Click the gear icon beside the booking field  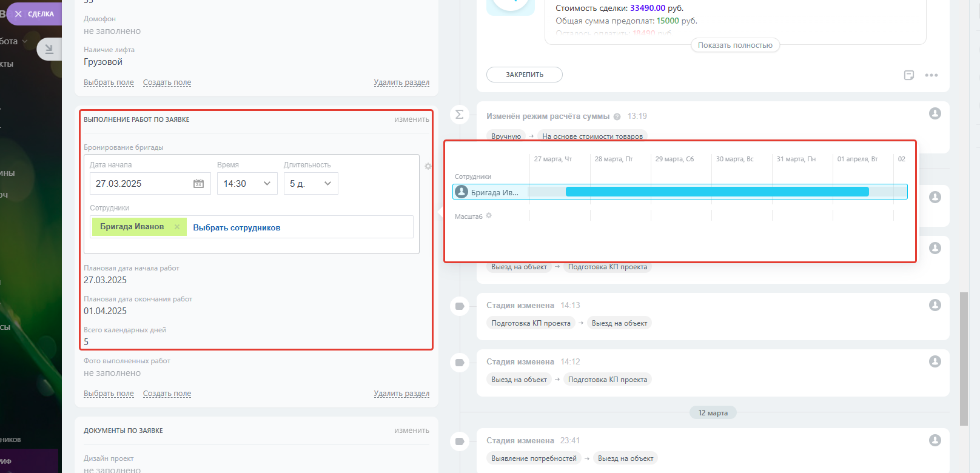click(428, 166)
